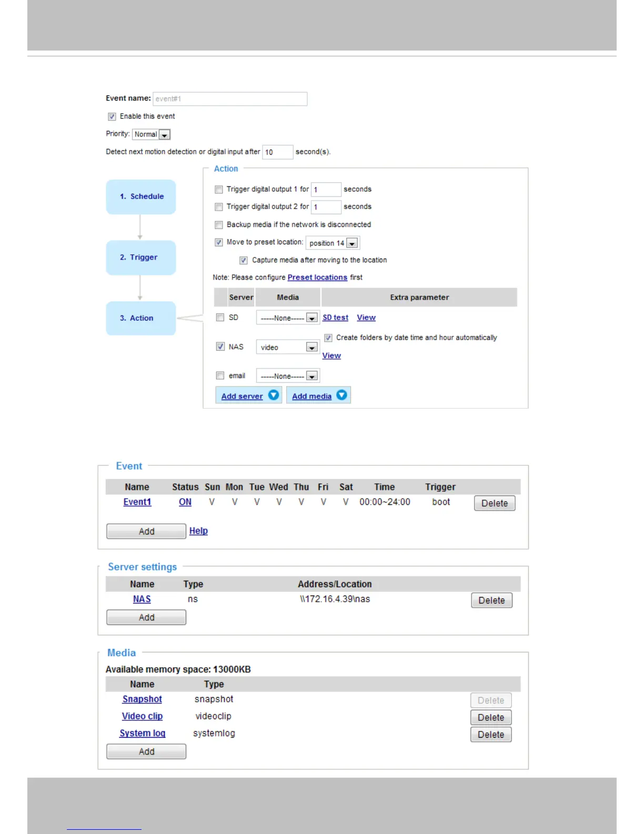Open the Preset locations link
The image size is (644, 834).
pyautogui.click(x=317, y=277)
